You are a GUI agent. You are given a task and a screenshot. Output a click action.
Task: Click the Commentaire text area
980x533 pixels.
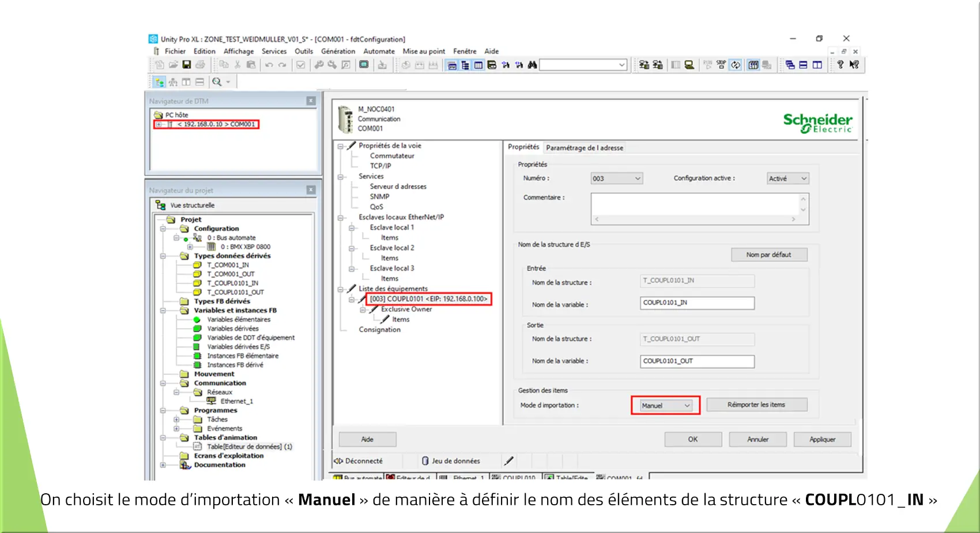tap(695, 204)
